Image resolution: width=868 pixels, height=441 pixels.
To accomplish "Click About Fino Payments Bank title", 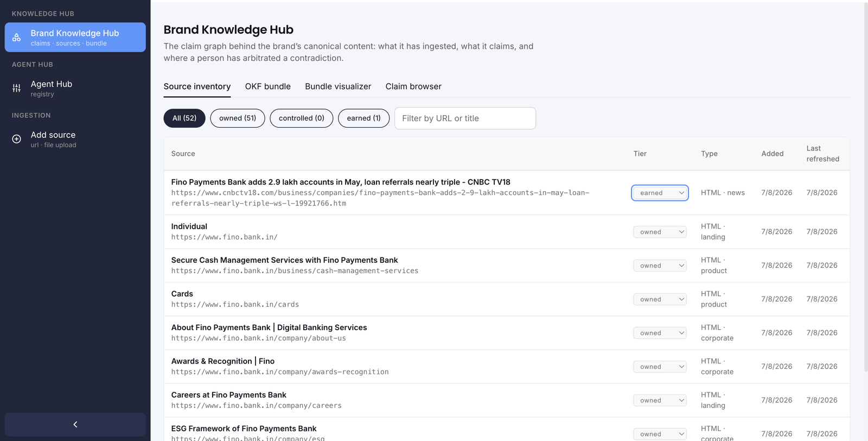I will pos(269,327).
